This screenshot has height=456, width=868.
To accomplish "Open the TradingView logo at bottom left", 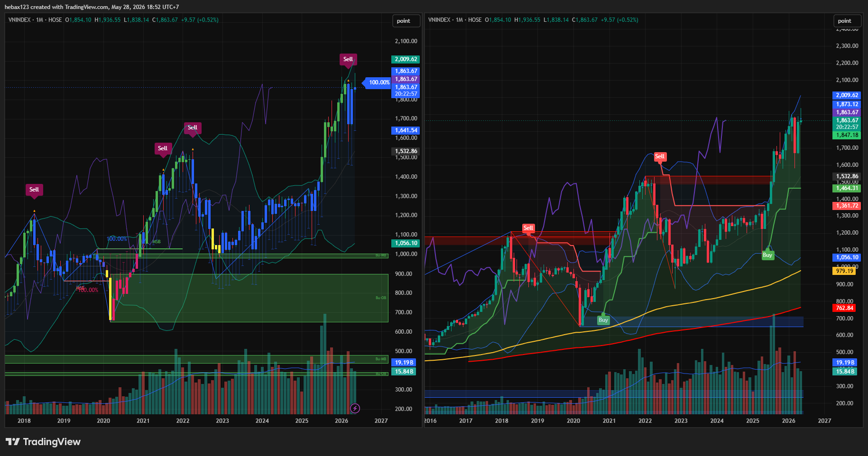I will point(43,442).
